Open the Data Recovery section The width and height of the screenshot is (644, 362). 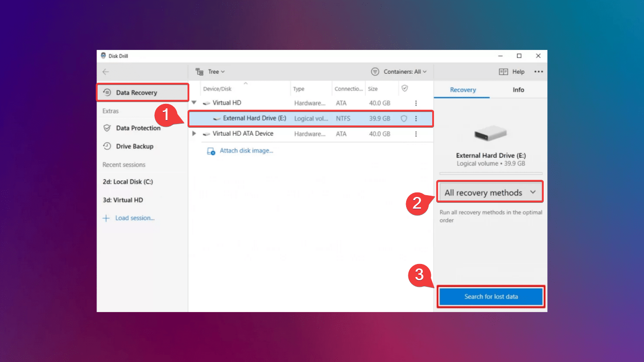[x=143, y=93]
